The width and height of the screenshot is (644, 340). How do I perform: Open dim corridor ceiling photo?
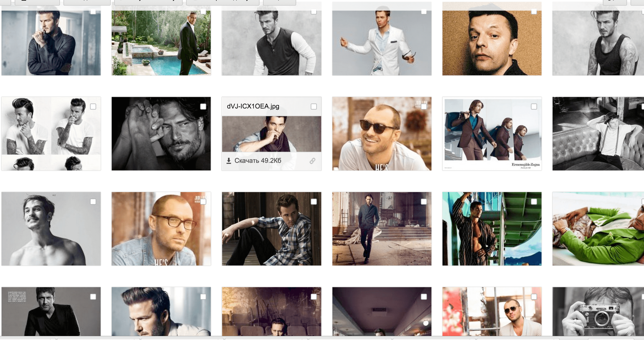(x=382, y=312)
